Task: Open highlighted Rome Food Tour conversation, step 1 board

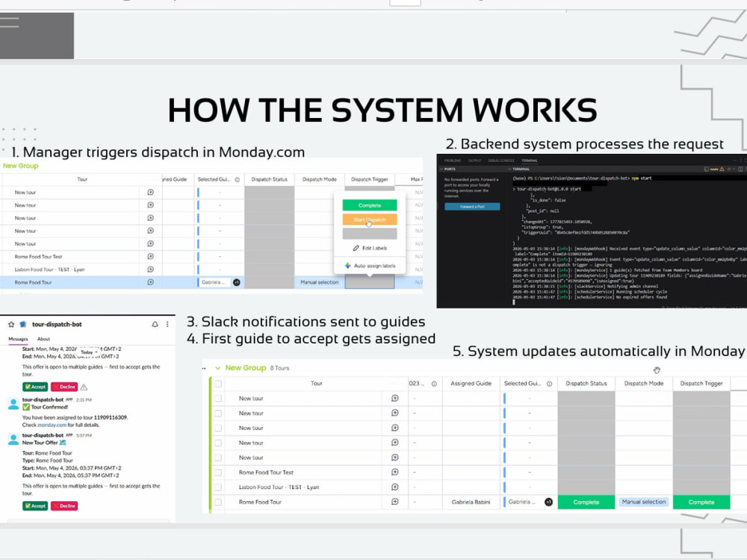Action: 151,282
